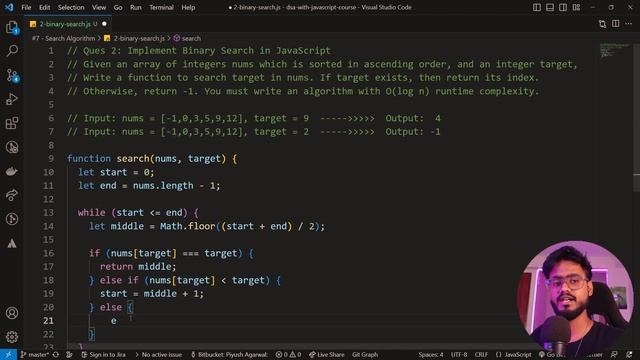Click line number 9 in gutter
The height and width of the screenshot is (360, 640).
(51, 158)
